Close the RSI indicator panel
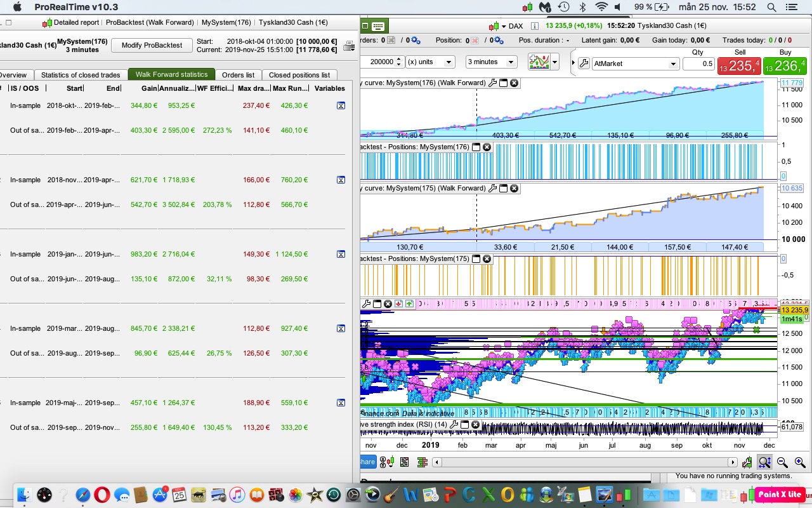 475,424
